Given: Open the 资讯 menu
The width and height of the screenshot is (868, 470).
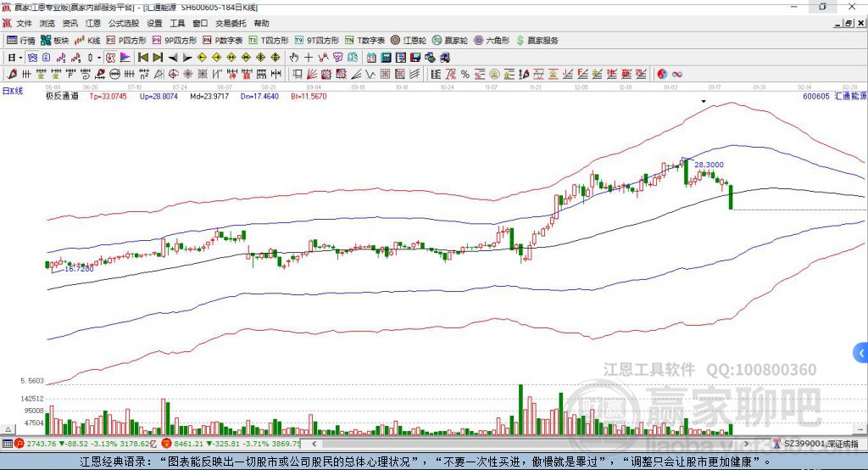Looking at the screenshot, I should click(x=70, y=23).
